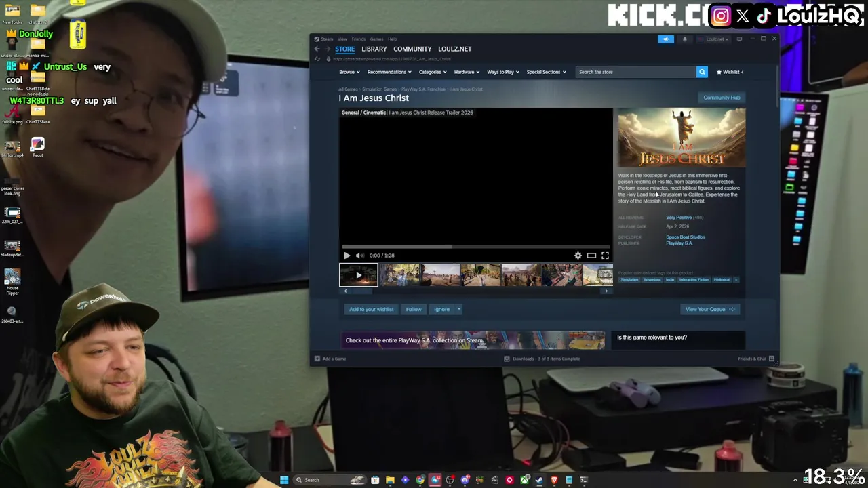The width and height of the screenshot is (868, 488).
Task: Open PlayWay S.A. collection banner
Action: click(475, 340)
